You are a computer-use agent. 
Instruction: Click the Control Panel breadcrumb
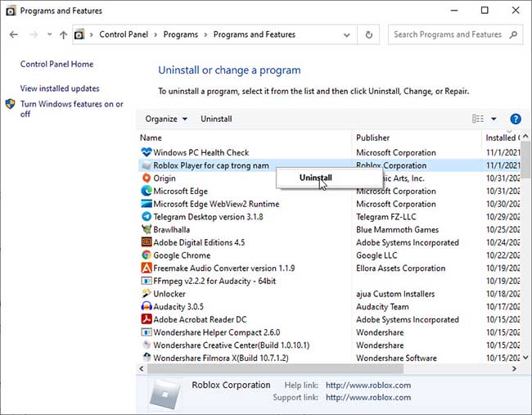tap(124, 34)
